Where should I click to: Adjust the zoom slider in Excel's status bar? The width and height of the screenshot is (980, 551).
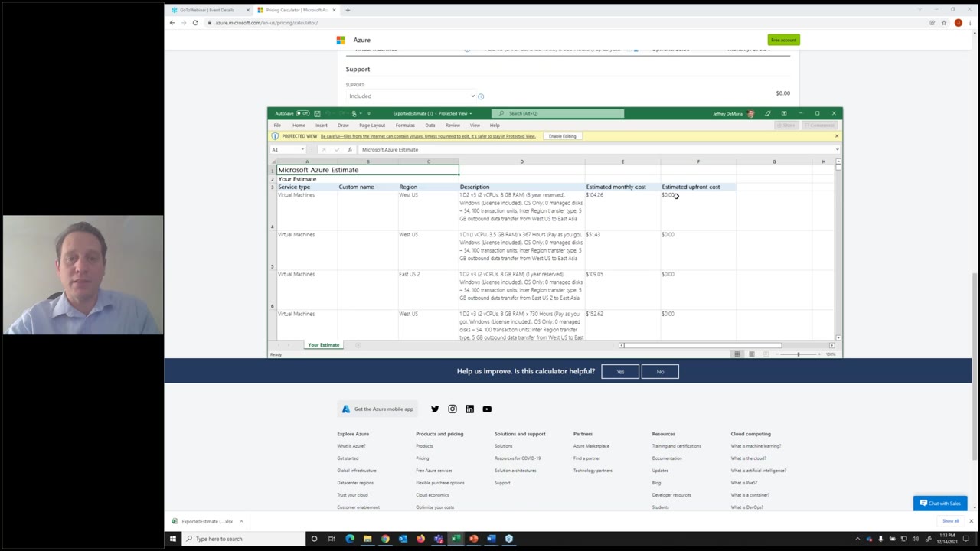(x=798, y=354)
